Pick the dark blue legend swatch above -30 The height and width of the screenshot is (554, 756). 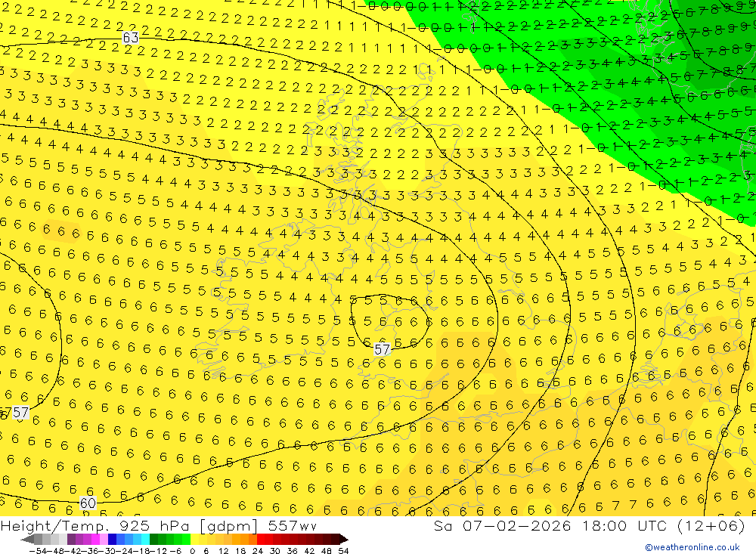(112, 539)
